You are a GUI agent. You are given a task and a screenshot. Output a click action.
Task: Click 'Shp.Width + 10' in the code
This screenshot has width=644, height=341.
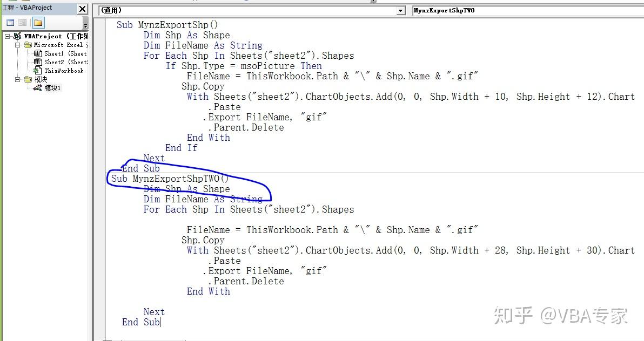[468, 97]
